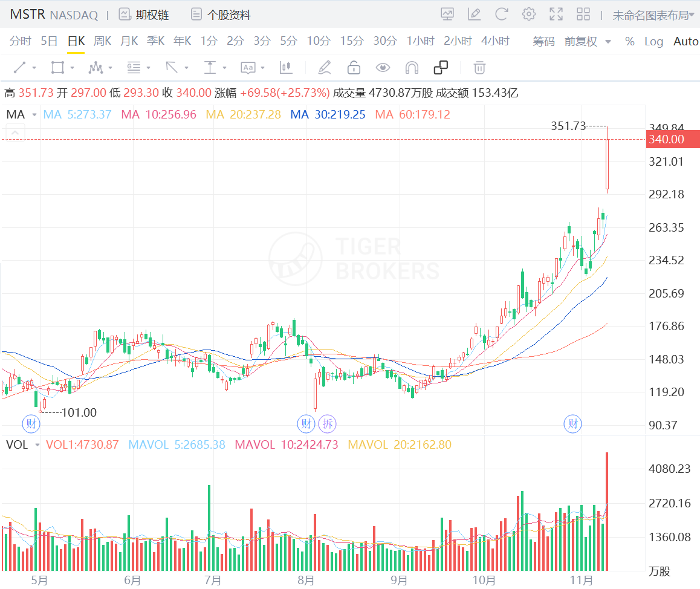Click the 财 earnings marker in May

click(31, 423)
